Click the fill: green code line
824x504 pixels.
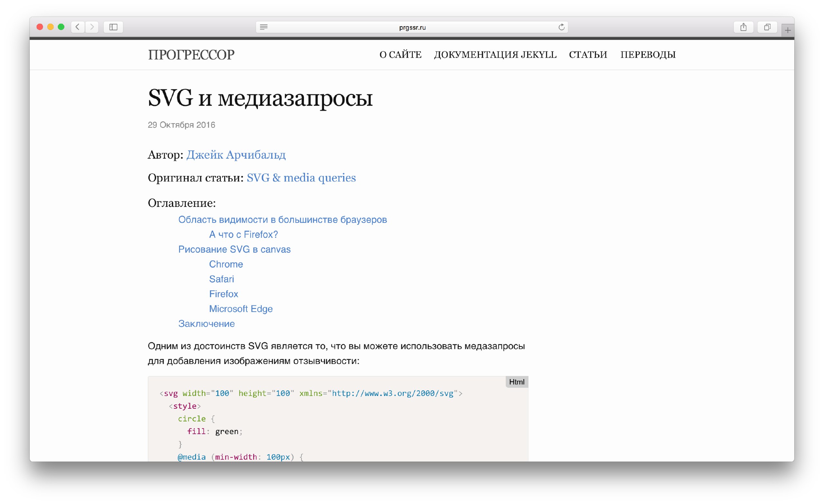(x=215, y=432)
